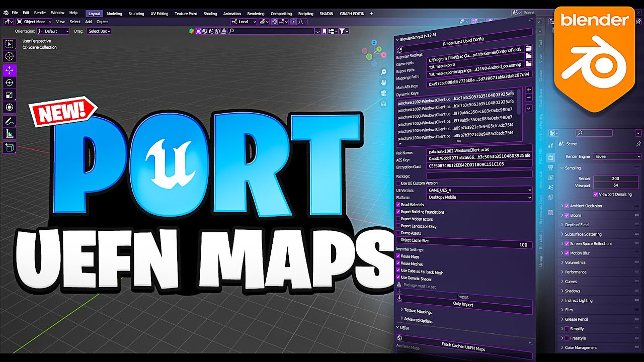This screenshot has width=644, height=362.
Task: Click the viewport zoom magnifier icon
Action: pyautogui.click(x=383, y=72)
